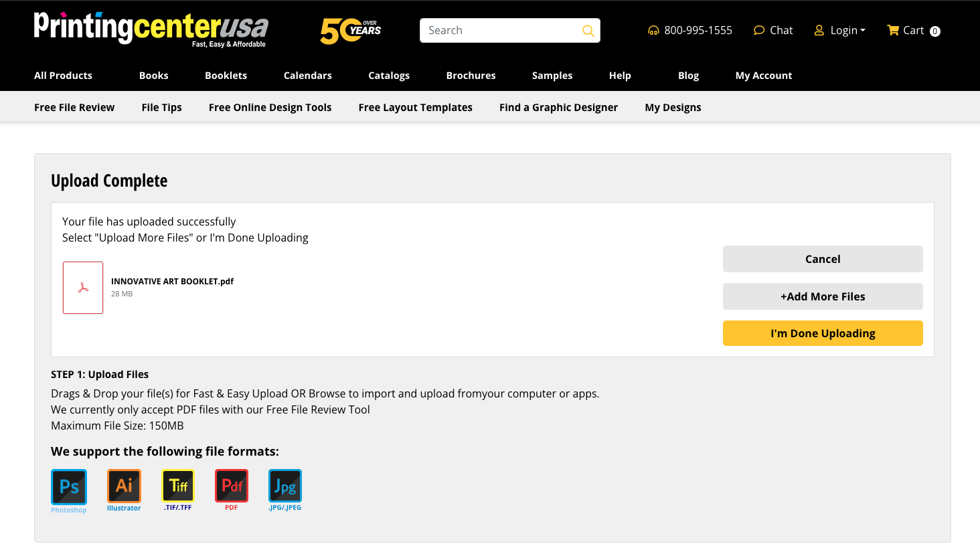Screen dimensions: 980x558
Task: Open the shopping cart icon
Action: [x=893, y=30]
